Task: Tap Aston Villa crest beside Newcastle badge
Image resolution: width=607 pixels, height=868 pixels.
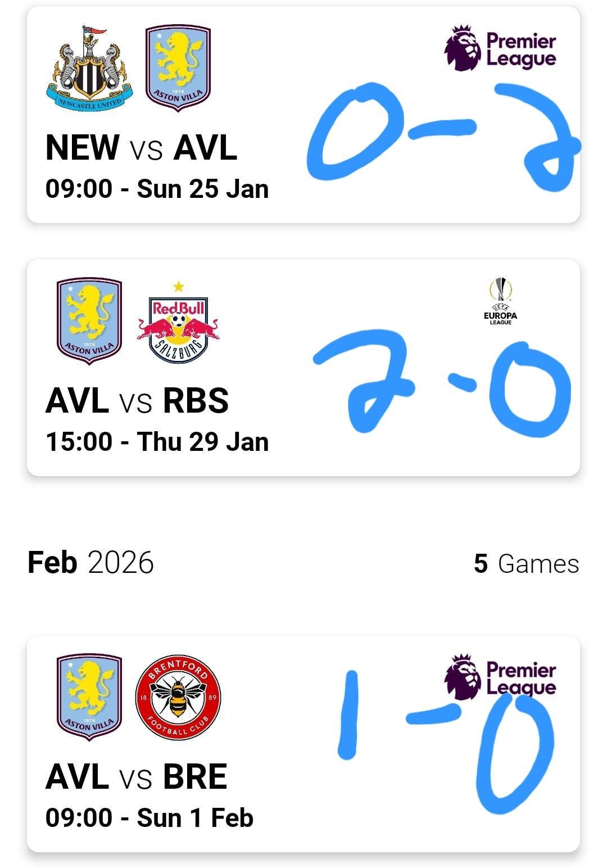Action: tap(178, 67)
